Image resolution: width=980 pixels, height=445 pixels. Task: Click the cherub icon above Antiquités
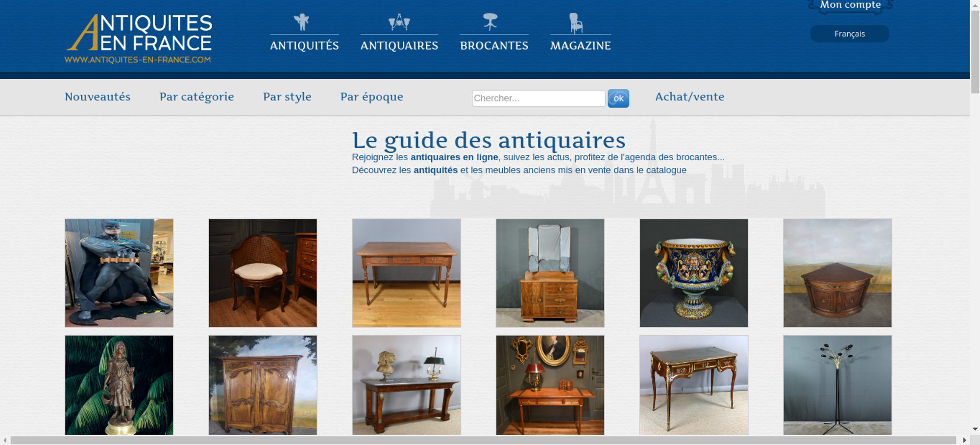tap(301, 22)
